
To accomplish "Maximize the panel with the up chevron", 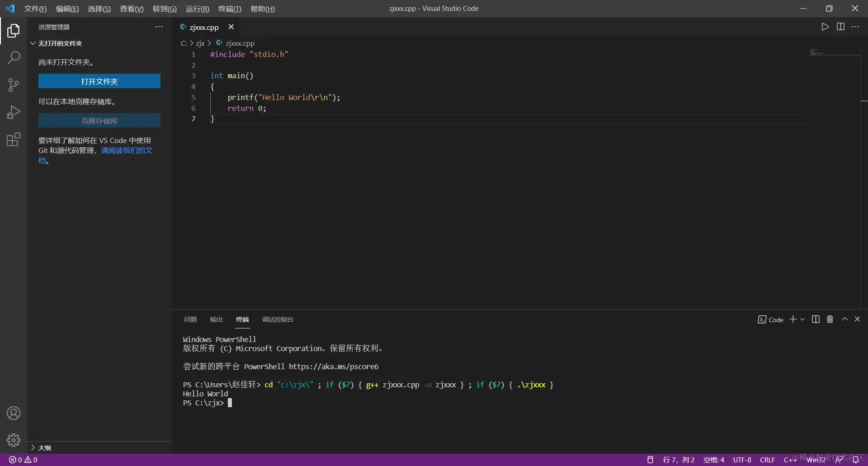I will coord(844,319).
